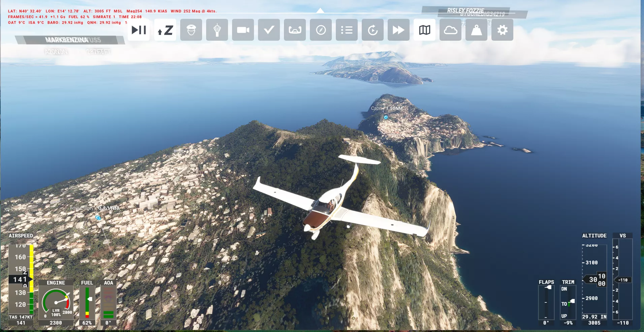Open the travel-to Z toolbar icon
644x332 pixels.
(x=165, y=30)
